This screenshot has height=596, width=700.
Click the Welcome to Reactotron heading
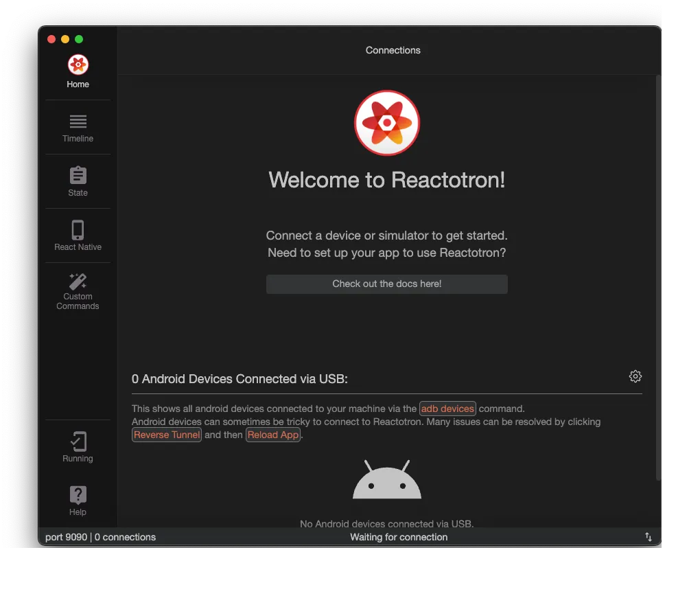pyautogui.click(x=386, y=180)
